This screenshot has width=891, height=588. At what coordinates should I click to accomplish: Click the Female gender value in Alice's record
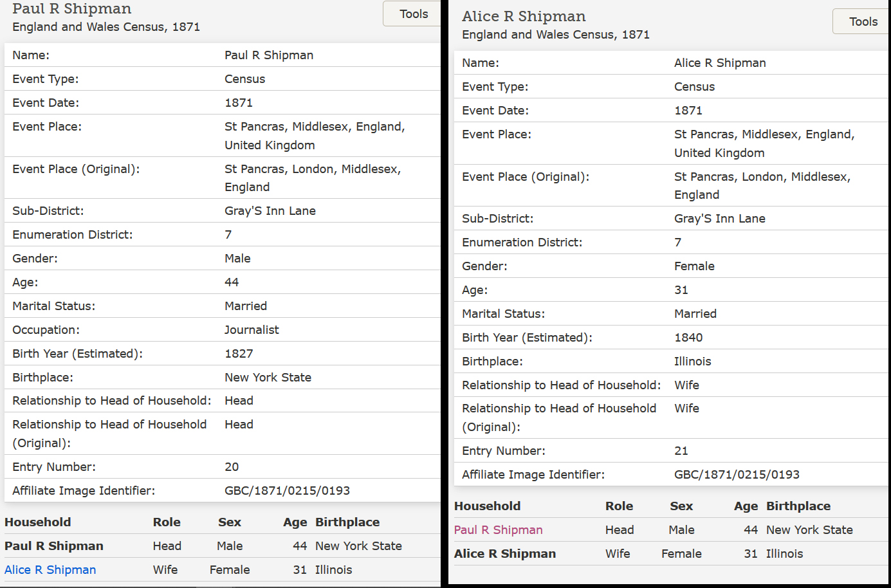[x=694, y=266]
